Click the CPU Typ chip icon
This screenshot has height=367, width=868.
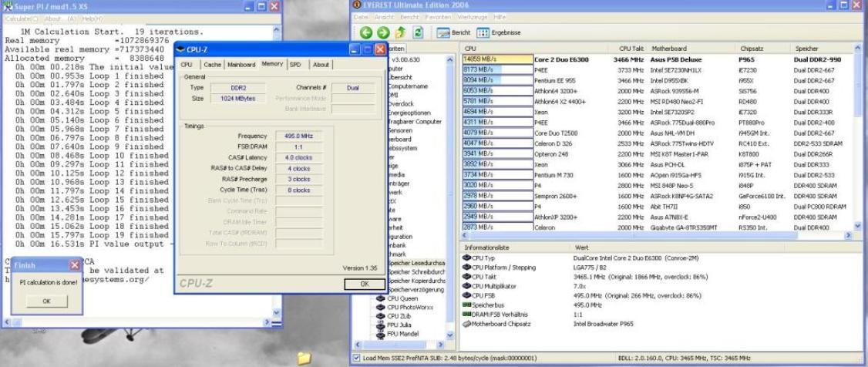point(466,258)
